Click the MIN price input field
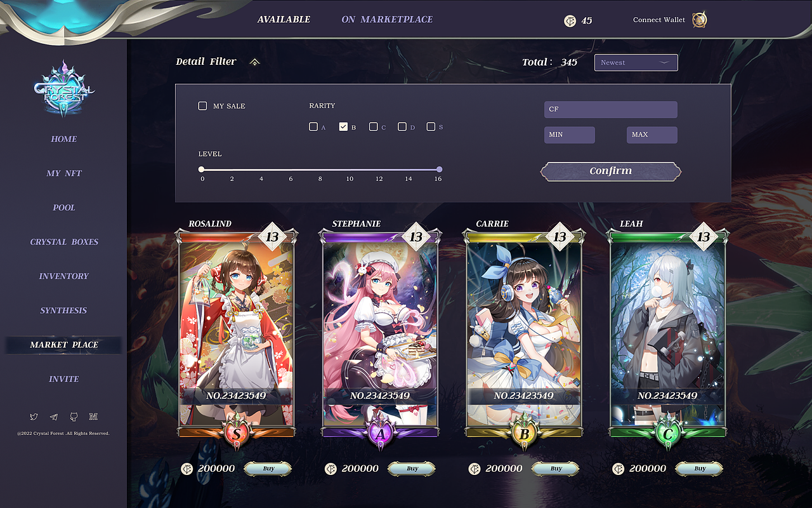Screen dimensions: 812x508 coord(569,135)
